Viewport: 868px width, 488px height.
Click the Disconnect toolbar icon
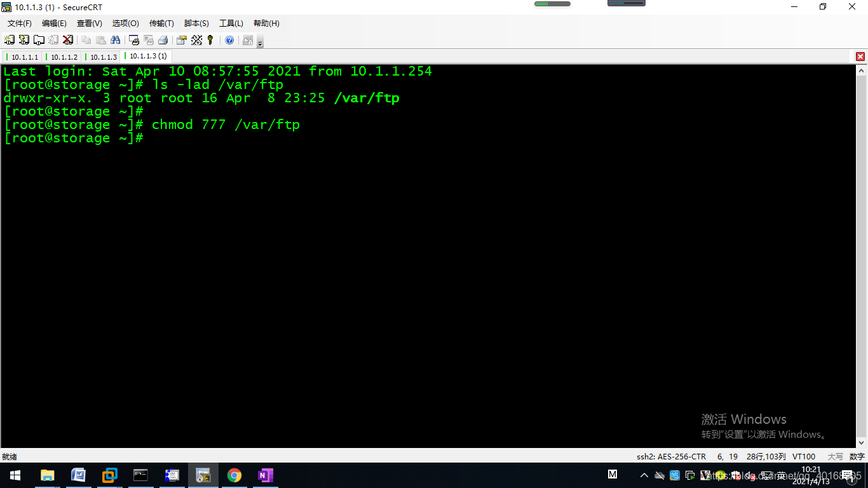68,40
